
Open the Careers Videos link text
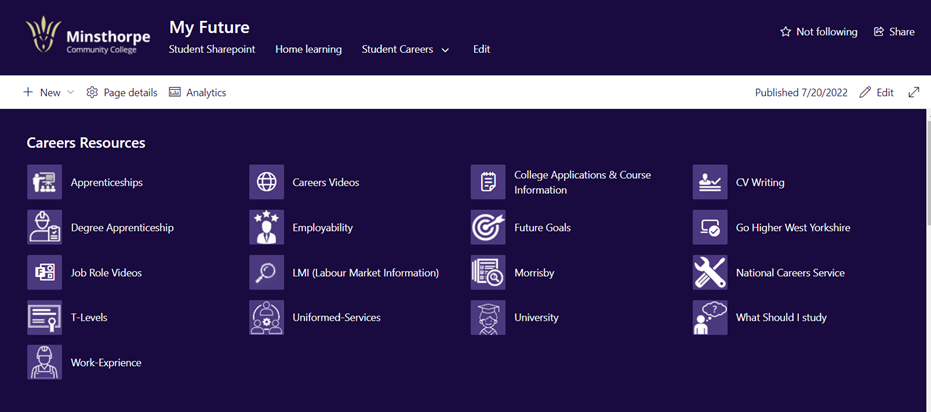point(325,182)
